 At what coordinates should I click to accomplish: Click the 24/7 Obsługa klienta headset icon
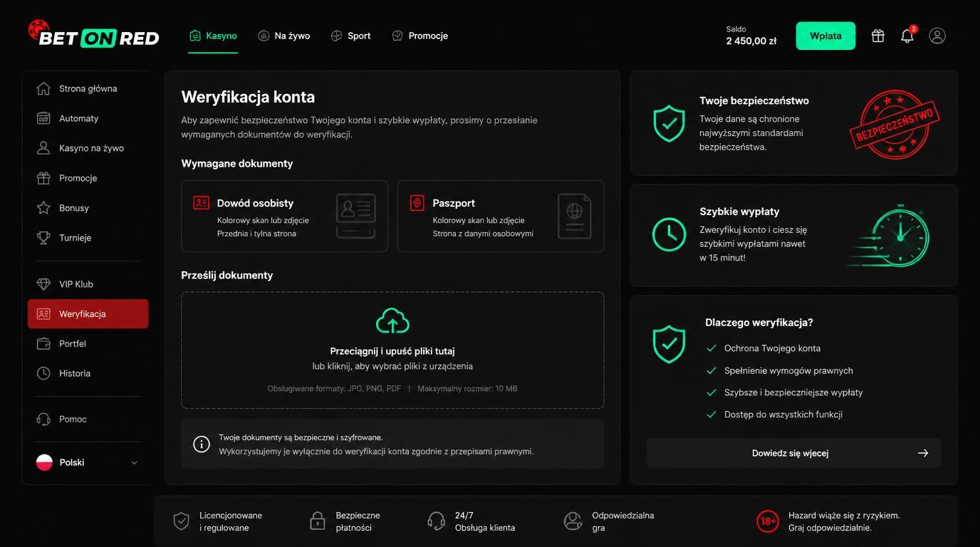point(437,521)
